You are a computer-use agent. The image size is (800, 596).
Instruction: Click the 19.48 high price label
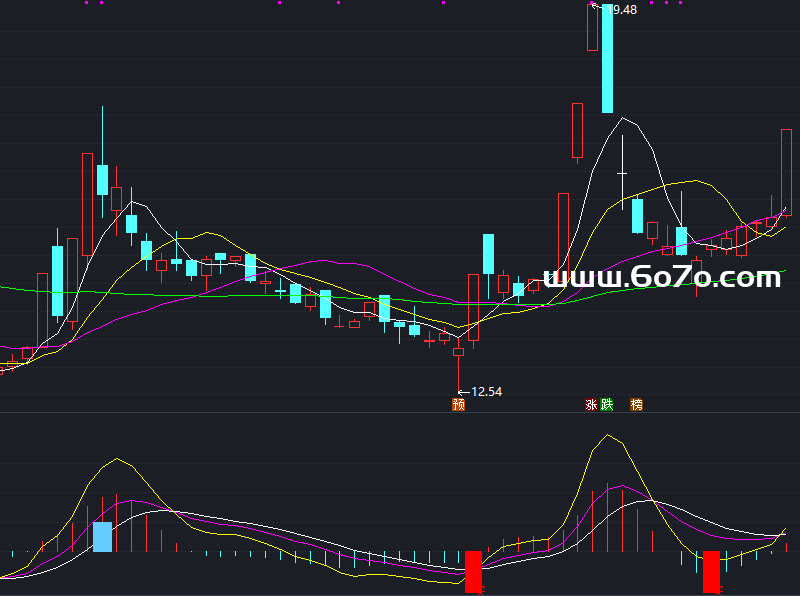[622, 9]
